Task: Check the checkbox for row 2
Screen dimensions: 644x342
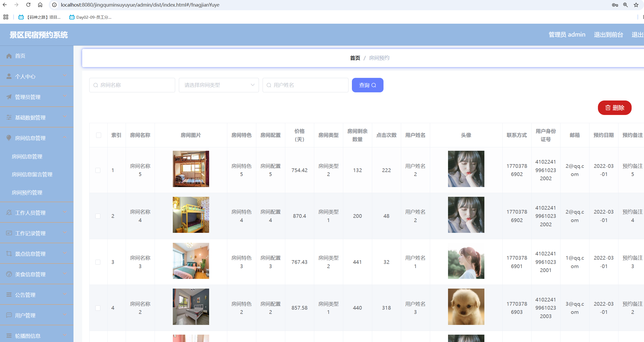Action: click(98, 216)
